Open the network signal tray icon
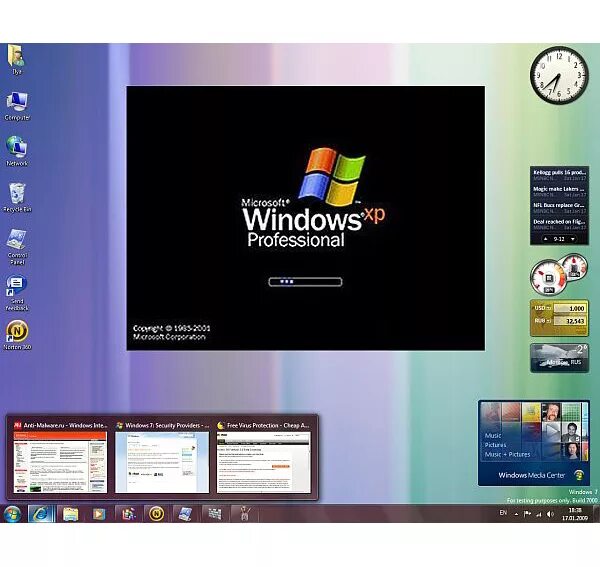 539,515
